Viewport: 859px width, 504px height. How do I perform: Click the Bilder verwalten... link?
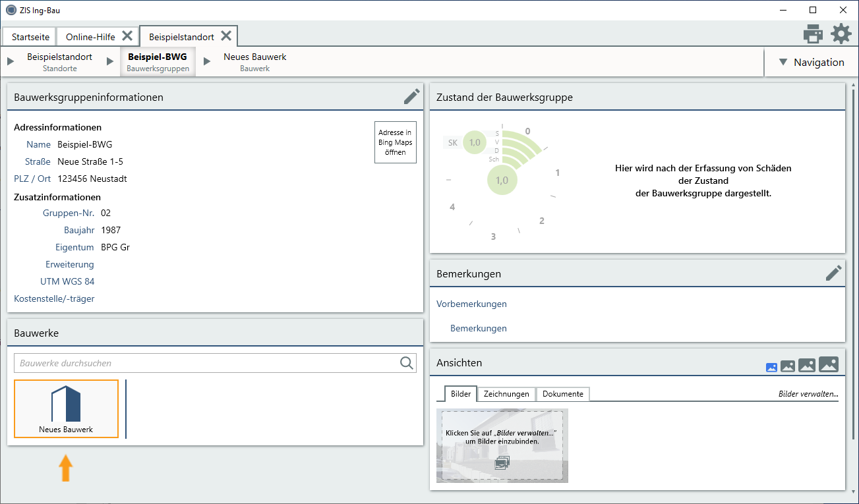coord(808,394)
